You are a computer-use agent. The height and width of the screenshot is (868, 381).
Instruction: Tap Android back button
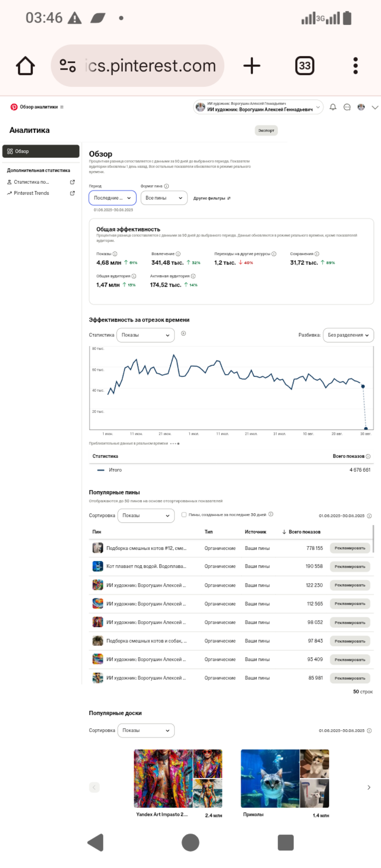pyautogui.click(x=95, y=842)
